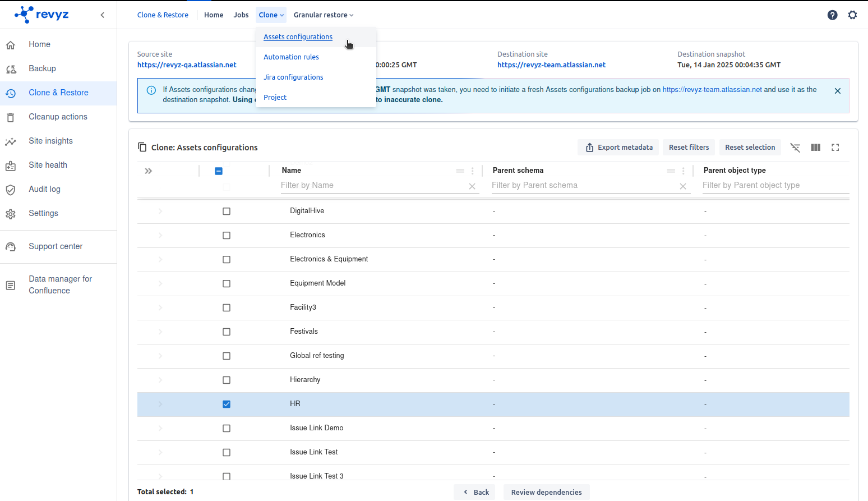Image resolution: width=868 pixels, height=501 pixels.
Task: Uncheck the HR row checkbox
Action: click(x=227, y=405)
